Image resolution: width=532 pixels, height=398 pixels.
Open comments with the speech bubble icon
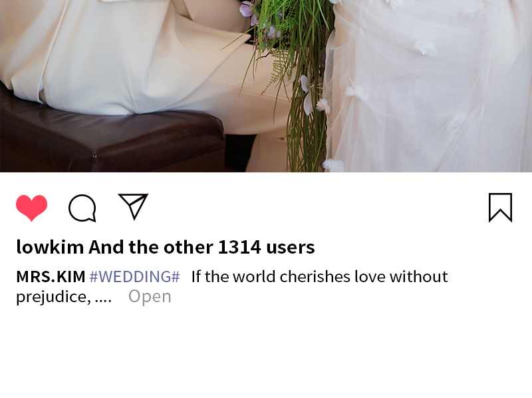[82, 208]
